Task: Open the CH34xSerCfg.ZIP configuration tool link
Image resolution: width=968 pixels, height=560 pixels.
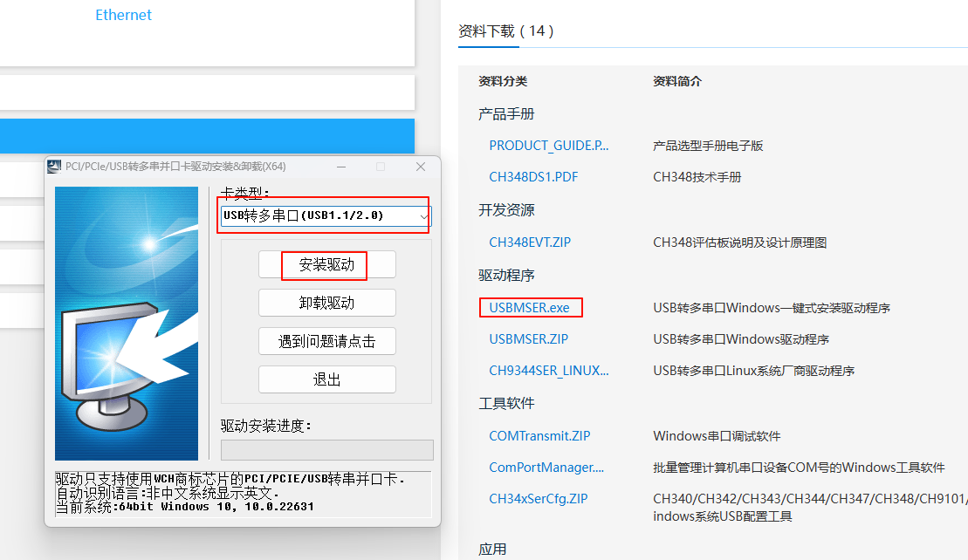Action: point(539,499)
